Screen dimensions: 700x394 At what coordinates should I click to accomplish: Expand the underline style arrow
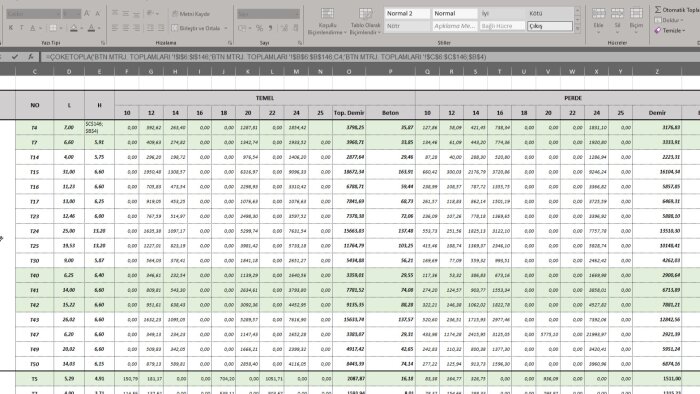coord(40,28)
